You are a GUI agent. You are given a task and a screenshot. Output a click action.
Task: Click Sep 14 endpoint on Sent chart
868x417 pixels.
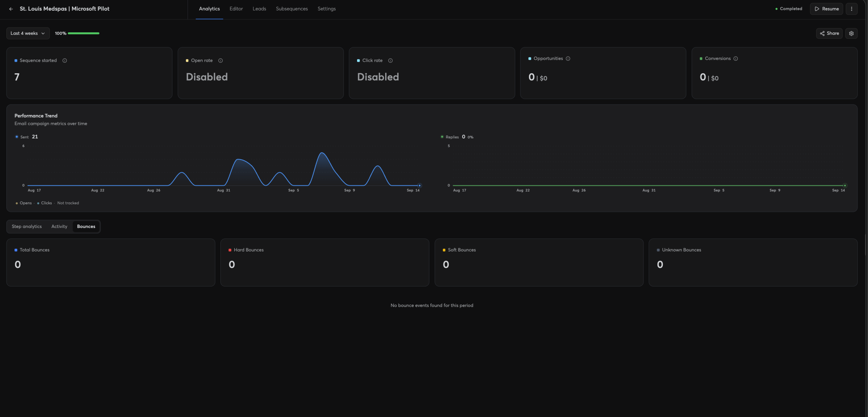[419, 186]
